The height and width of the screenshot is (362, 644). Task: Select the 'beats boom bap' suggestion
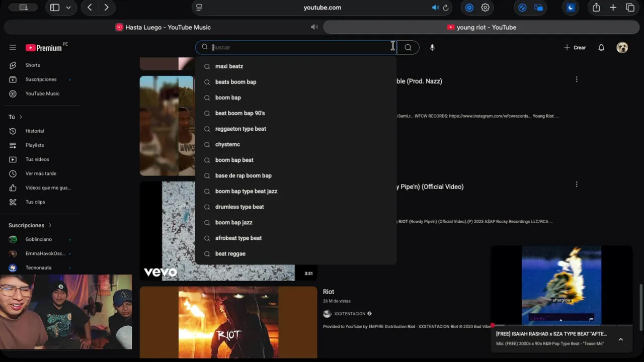(296, 82)
